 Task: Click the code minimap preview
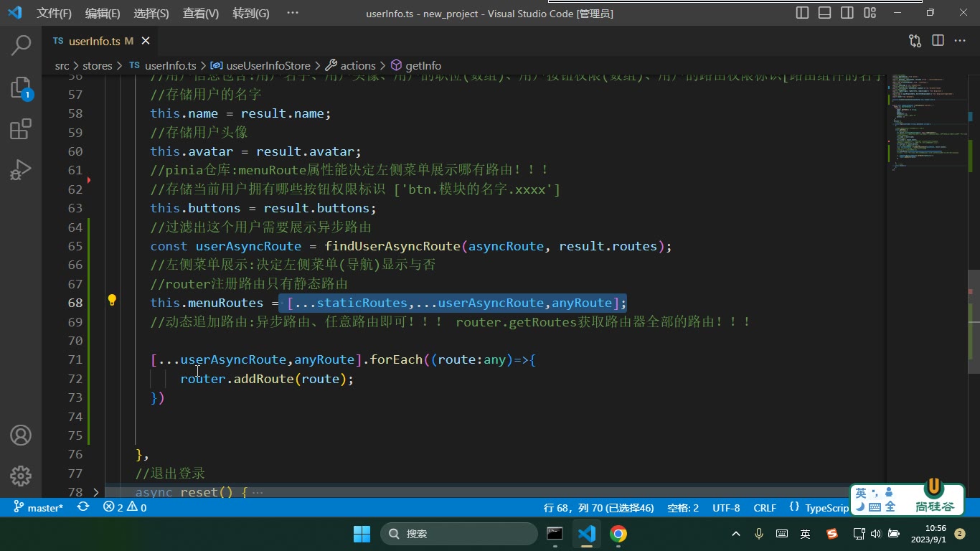click(926, 122)
